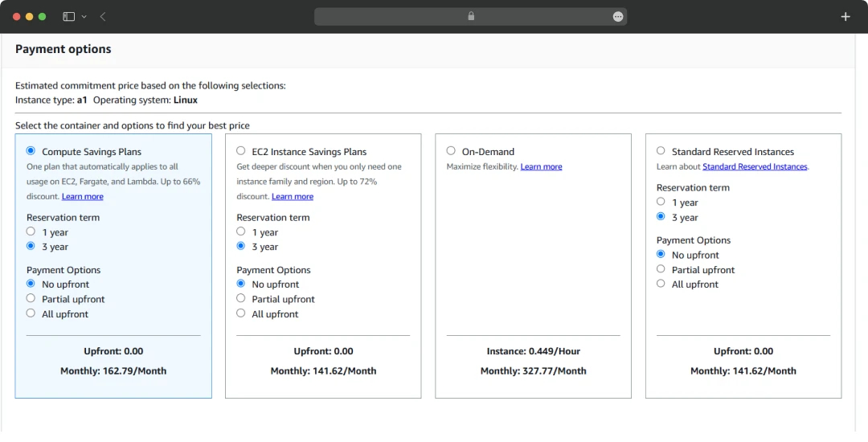Click Monthly: 141.62/Month in EC2 Instance Savings card
This screenshot has width=868, height=442.
coord(323,371)
